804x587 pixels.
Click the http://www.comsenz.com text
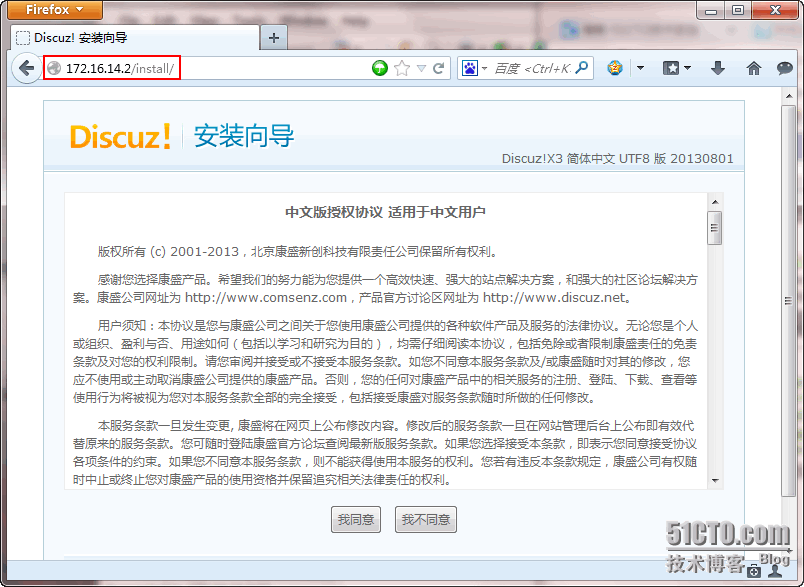pos(266,297)
